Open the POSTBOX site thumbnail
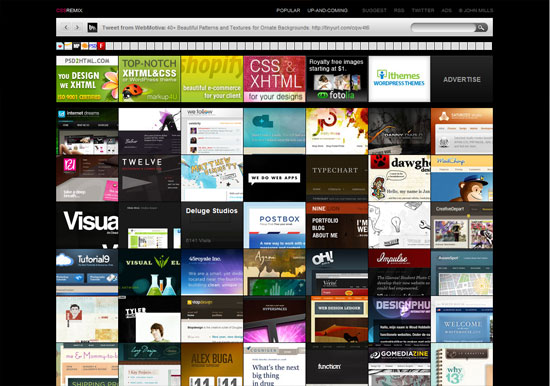Screen dimensions: 550x386 274,225
